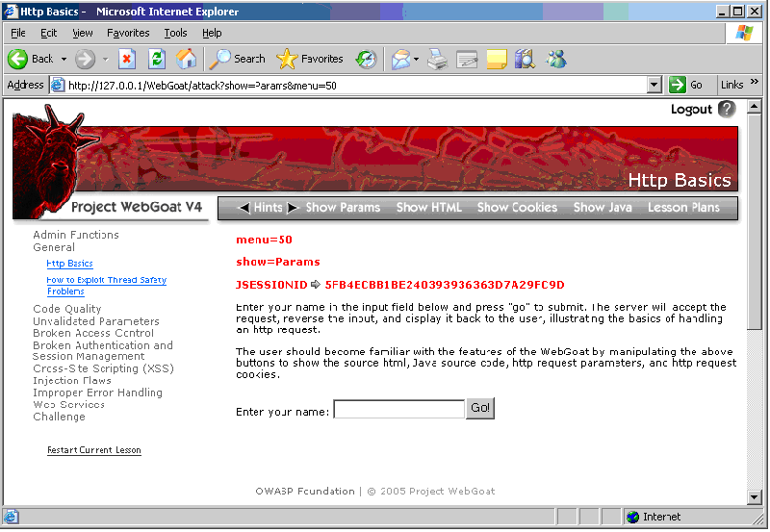Screen dimensions: 770x532
Task: Click the next hint right arrow
Action: tap(293, 208)
